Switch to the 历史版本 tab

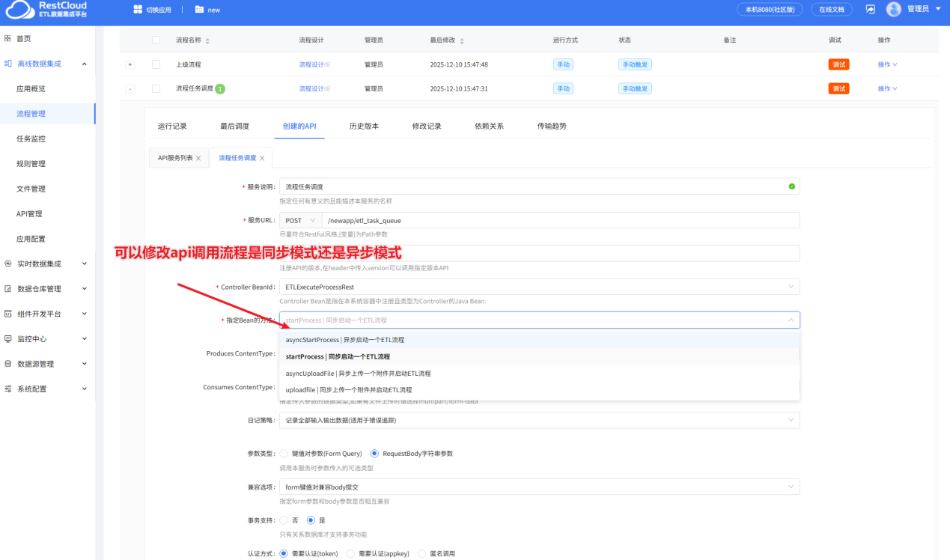(x=364, y=126)
